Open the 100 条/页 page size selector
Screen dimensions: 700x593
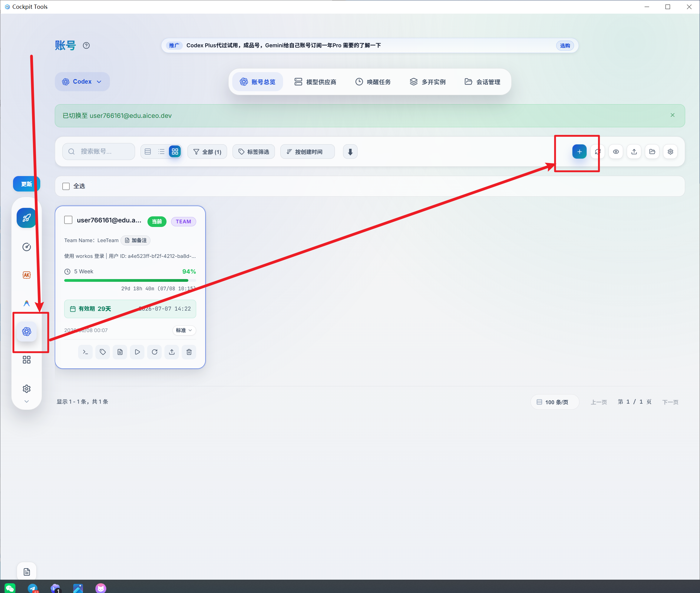(x=555, y=402)
